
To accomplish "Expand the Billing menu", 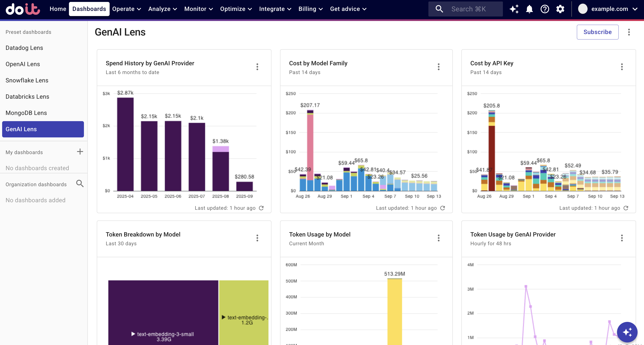I will 310,9.
